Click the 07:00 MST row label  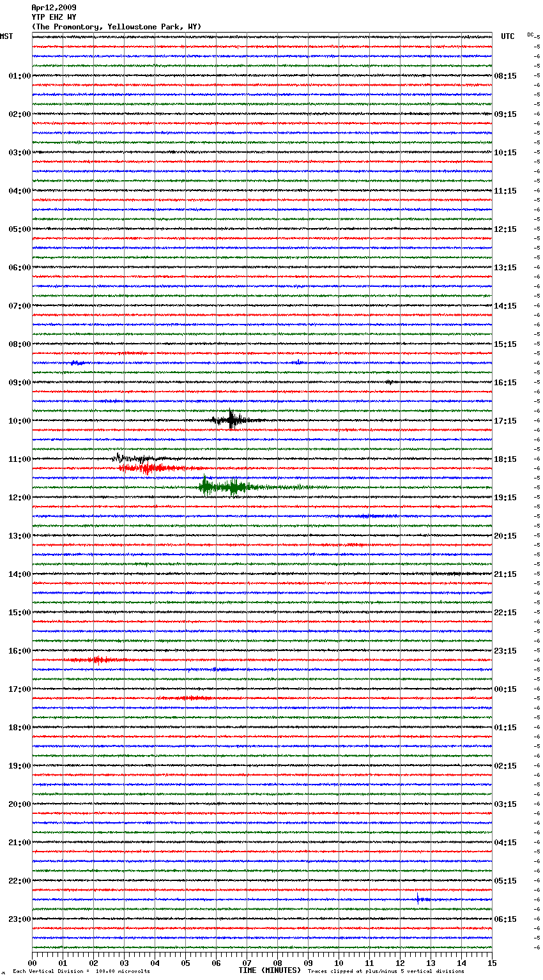19,306
